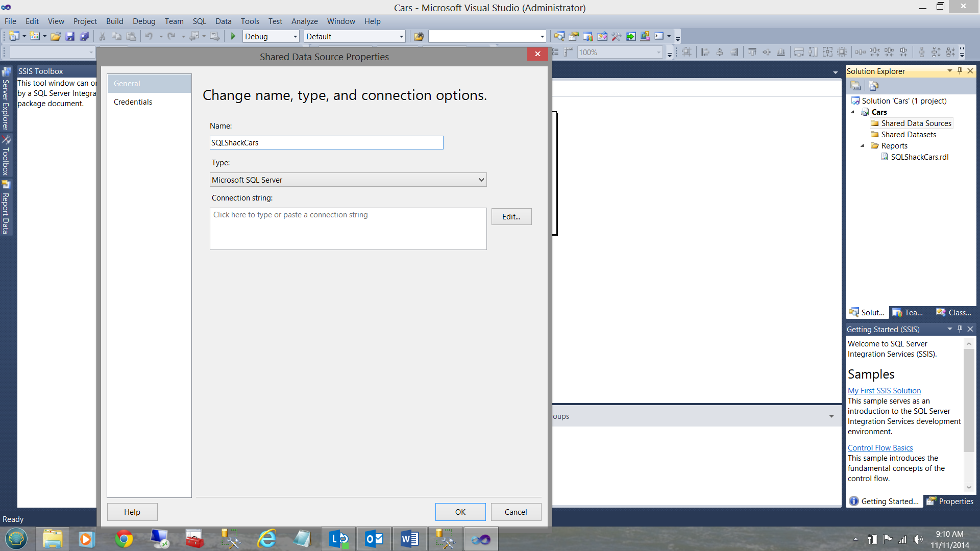Click the Save toolbar icon
Screen dimensions: 980x551
pyautogui.click(x=70, y=36)
